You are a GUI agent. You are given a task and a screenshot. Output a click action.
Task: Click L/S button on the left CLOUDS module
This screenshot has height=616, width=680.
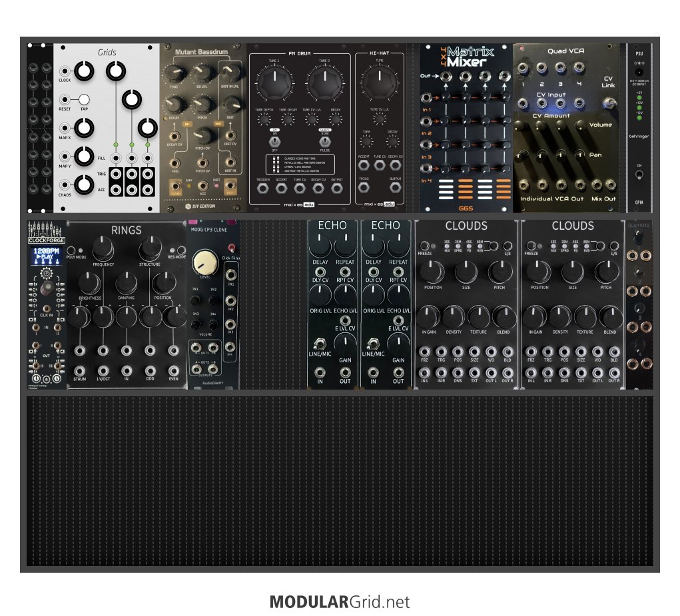[508, 246]
